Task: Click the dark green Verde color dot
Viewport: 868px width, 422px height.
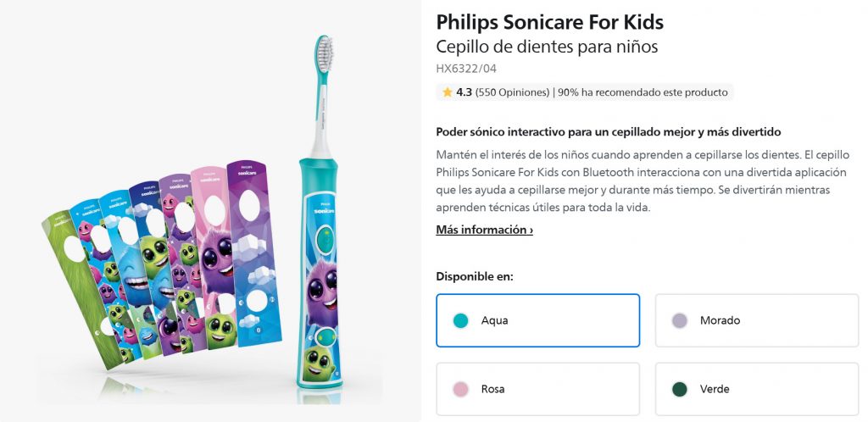Action: pos(679,389)
